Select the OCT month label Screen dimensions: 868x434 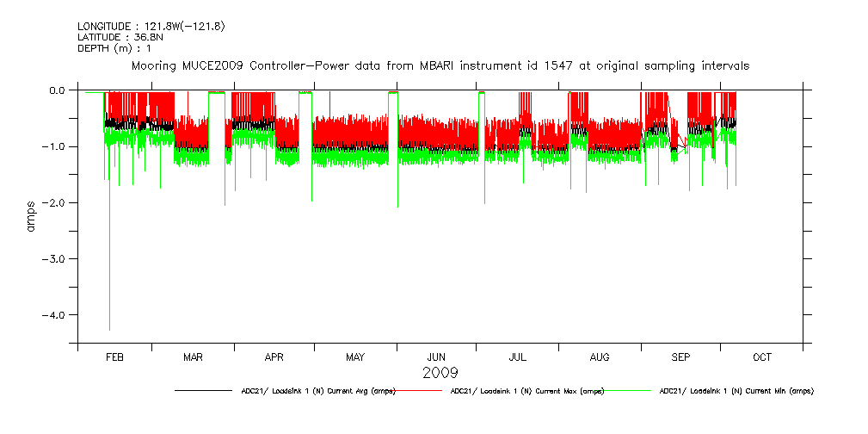tap(762, 356)
